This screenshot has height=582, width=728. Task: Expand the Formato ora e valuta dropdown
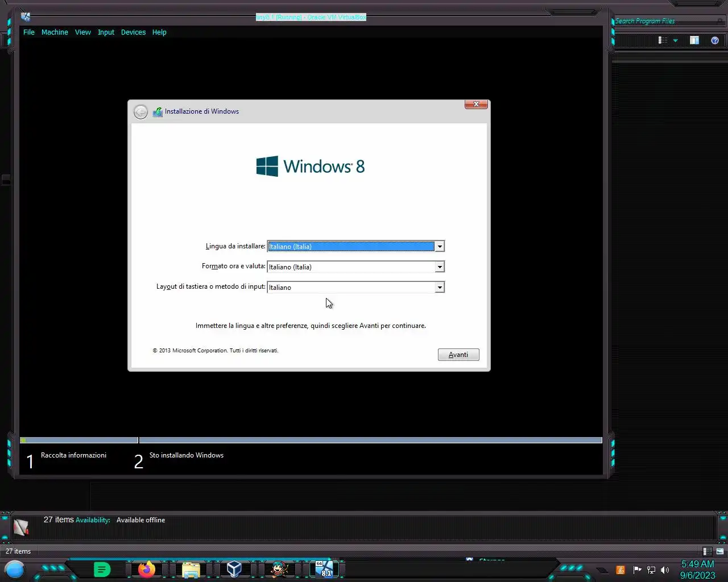(440, 267)
